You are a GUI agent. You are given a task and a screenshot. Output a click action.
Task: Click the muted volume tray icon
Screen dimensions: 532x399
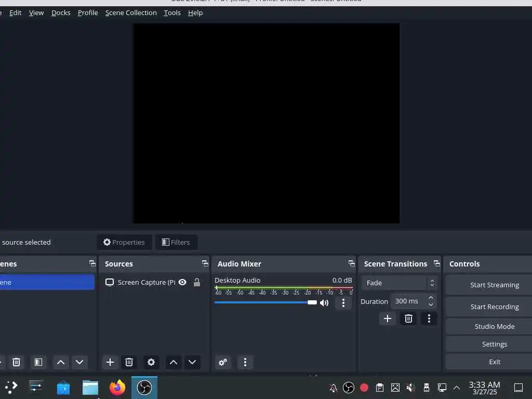coord(410,388)
